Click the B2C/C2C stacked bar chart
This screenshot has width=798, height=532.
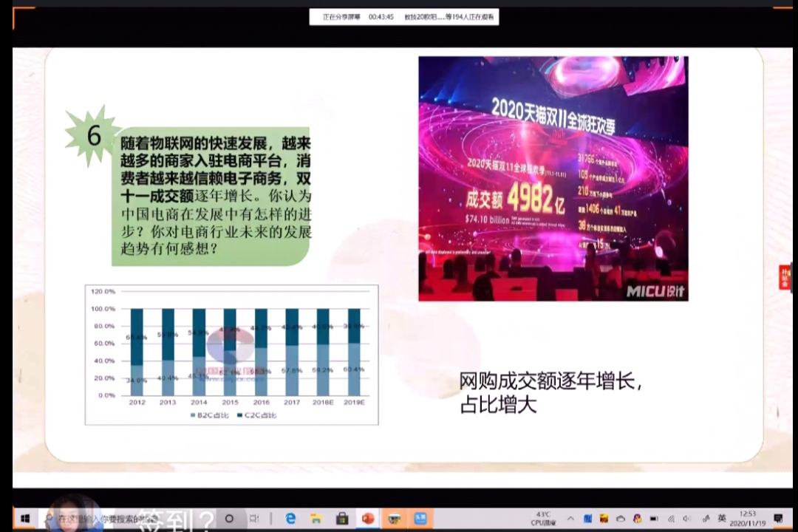[231, 355]
